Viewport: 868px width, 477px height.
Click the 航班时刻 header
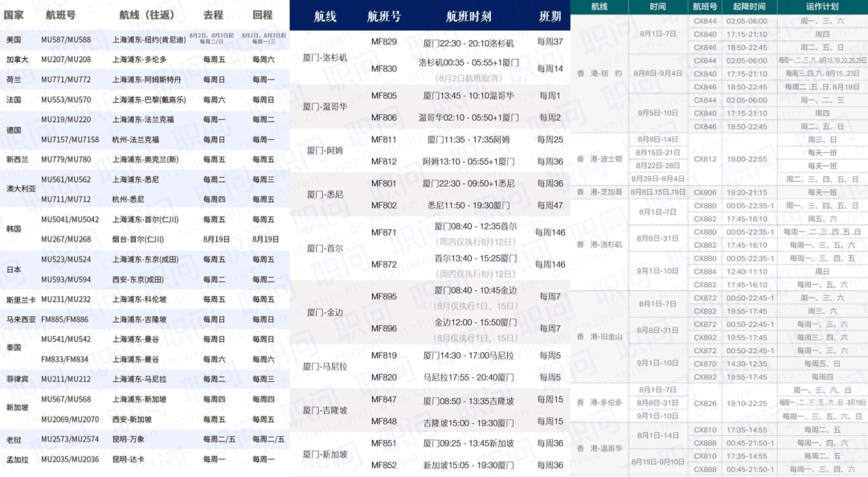(469, 17)
